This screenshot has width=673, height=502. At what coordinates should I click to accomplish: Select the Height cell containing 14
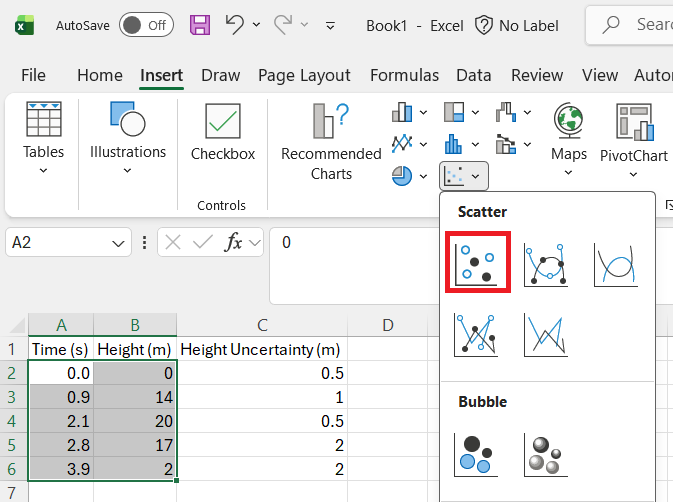[x=135, y=397]
